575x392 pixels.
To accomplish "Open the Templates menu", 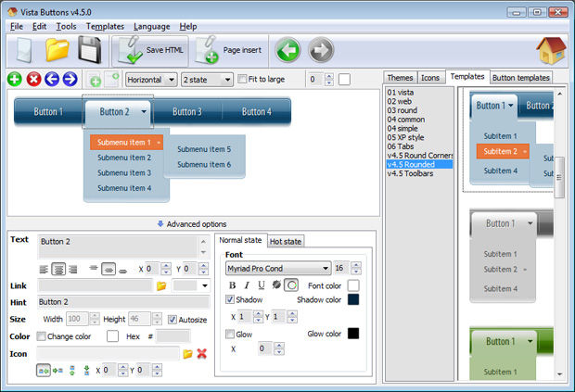I will coord(105,27).
